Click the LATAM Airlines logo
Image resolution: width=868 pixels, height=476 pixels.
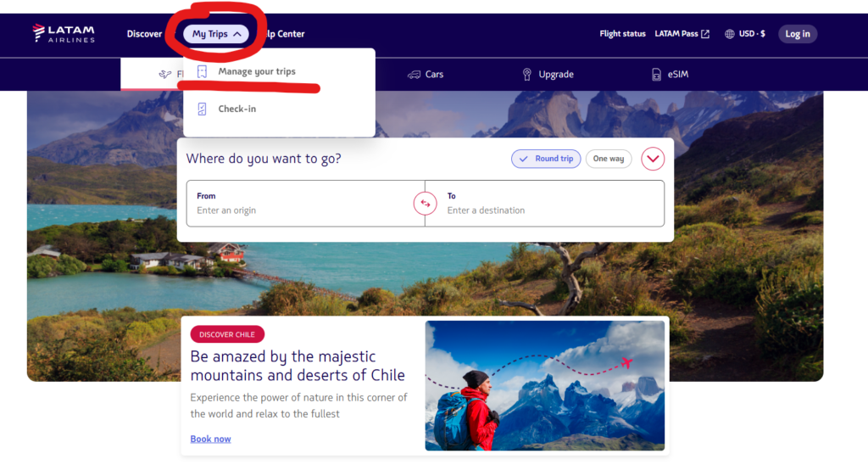click(64, 34)
